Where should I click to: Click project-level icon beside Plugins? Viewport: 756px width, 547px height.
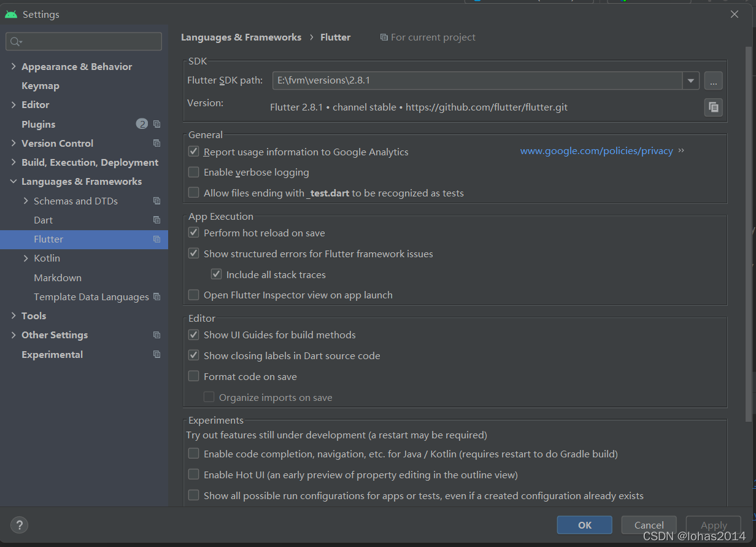coord(157,124)
